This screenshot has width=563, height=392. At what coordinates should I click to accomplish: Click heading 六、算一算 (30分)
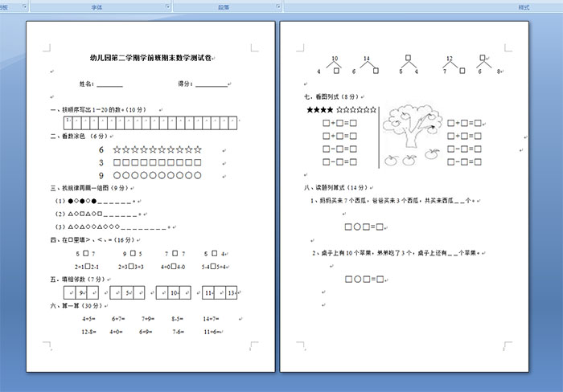[x=77, y=305]
